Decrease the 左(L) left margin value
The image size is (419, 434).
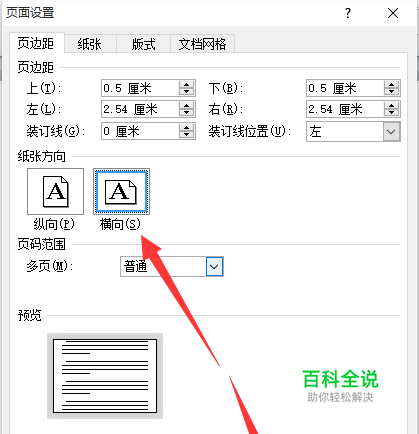(x=186, y=113)
